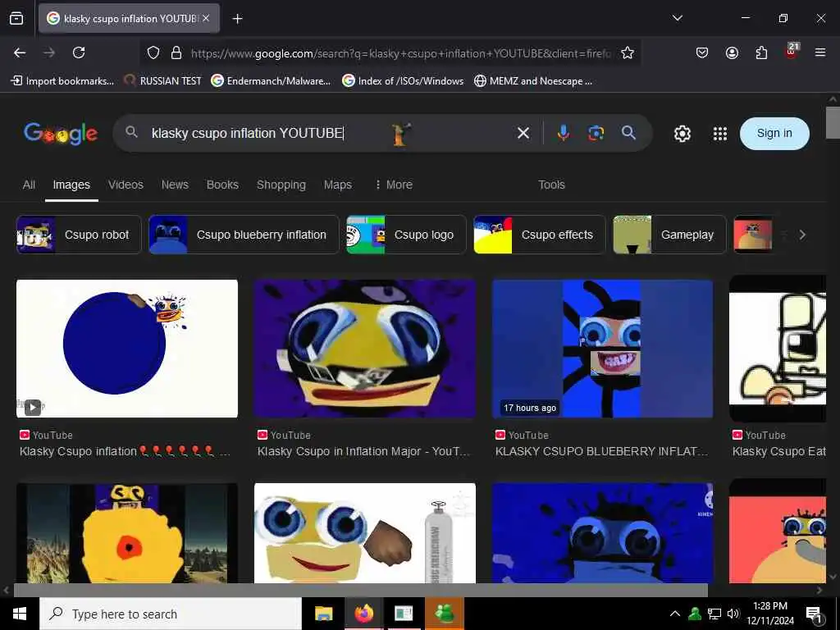
Task: Open the extensions puzzle icon
Action: [761, 52]
